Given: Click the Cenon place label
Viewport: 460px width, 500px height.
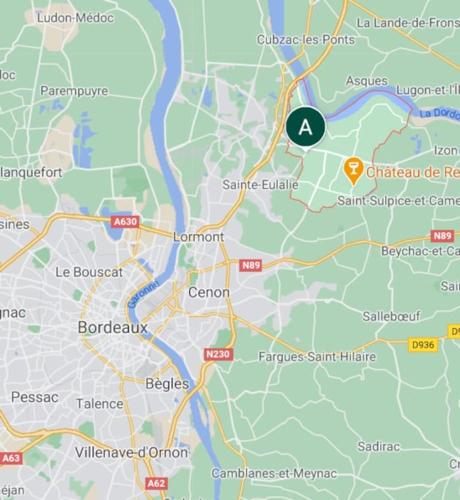Looking at the screenshot, I should [209, 292].
